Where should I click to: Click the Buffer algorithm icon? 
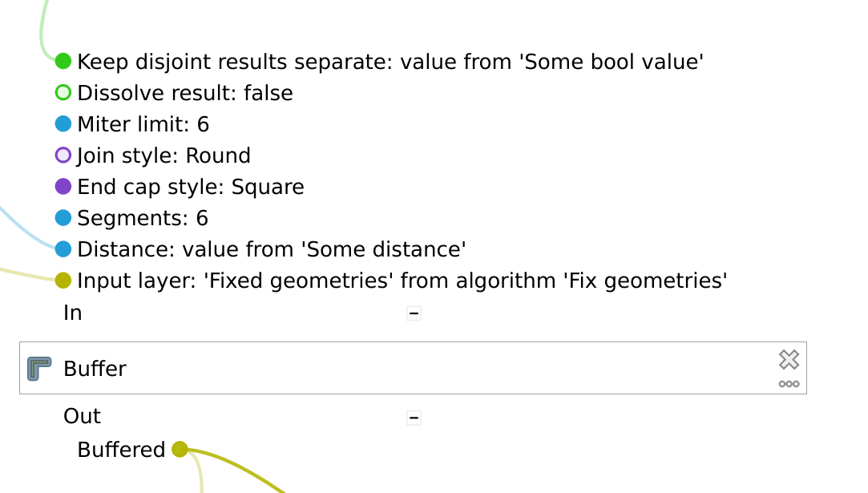(39, 369)
